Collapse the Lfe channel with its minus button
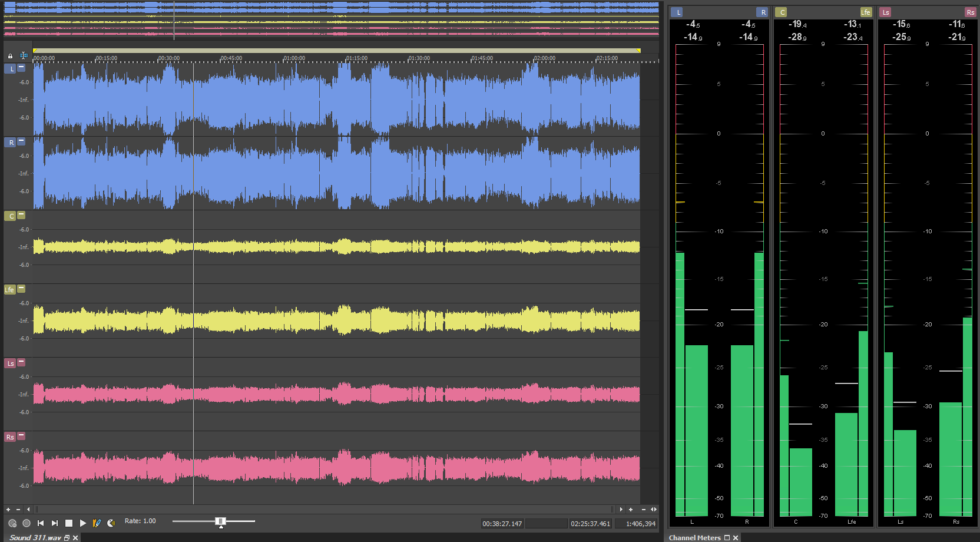980x542 pixels. click(21, 288)
